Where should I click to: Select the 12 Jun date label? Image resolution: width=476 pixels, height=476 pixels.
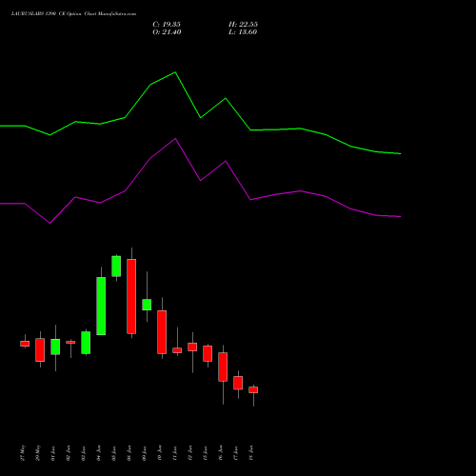pyautogui.click(x=190, y=453)
